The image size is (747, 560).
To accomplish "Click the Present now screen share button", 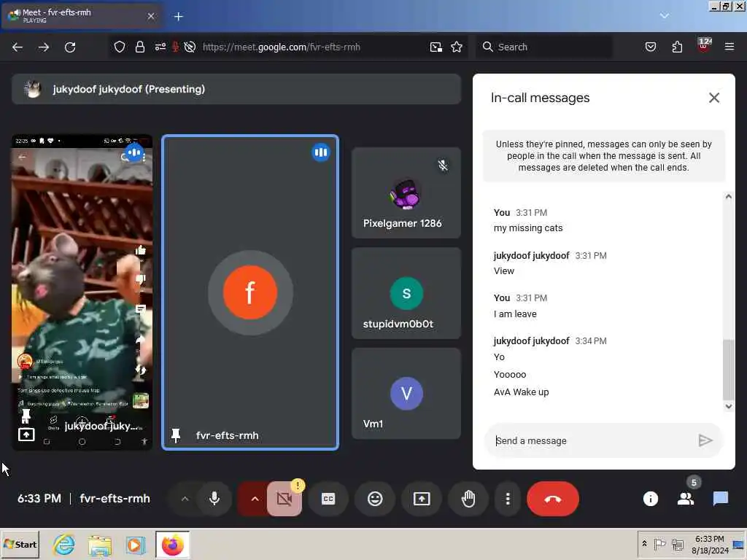I will 422,499.
